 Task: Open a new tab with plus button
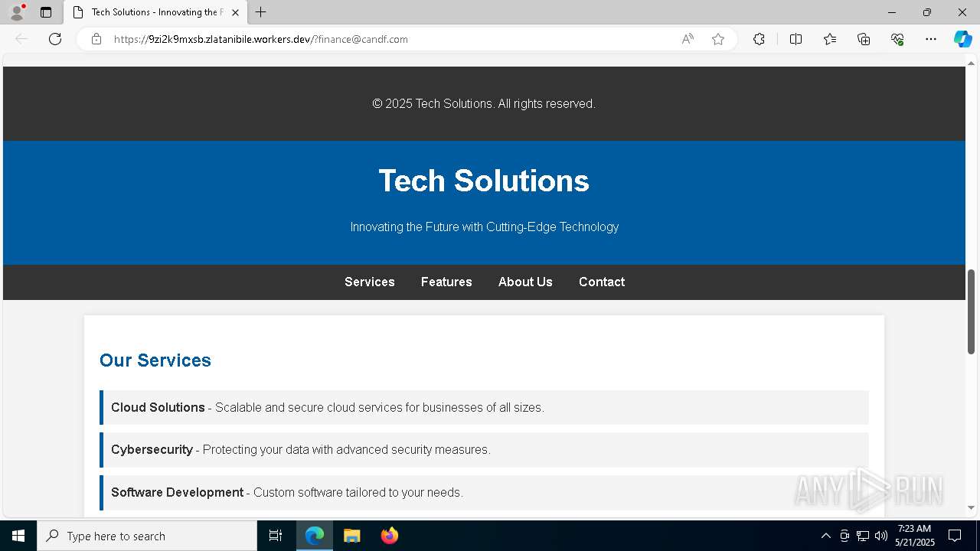[x=261, y=12]
